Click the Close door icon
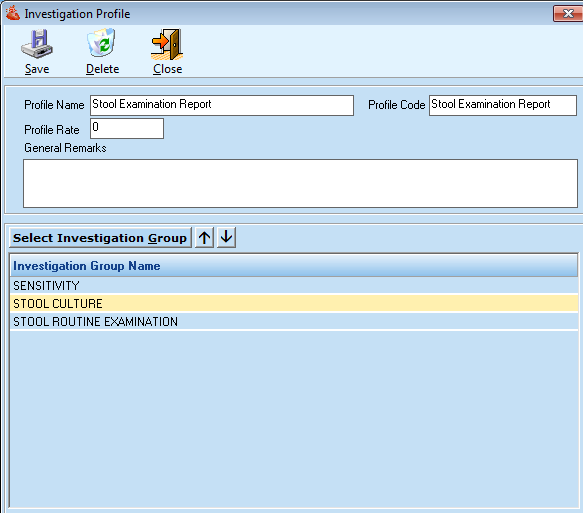The height and width of the screenshot is (513, 583). pyautogui.click(x=167, y=44)
